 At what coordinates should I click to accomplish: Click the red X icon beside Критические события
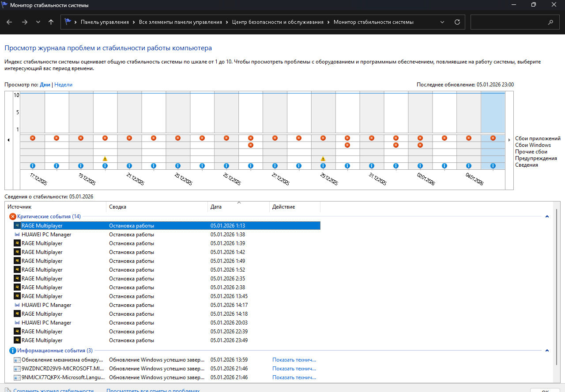pos(12,217)
